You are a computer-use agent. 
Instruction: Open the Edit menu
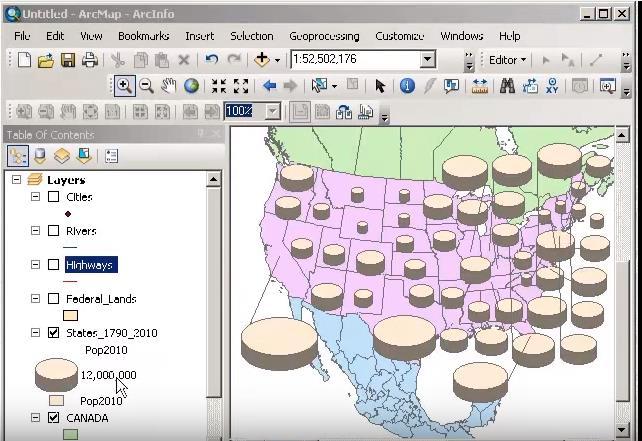(55, 36)
